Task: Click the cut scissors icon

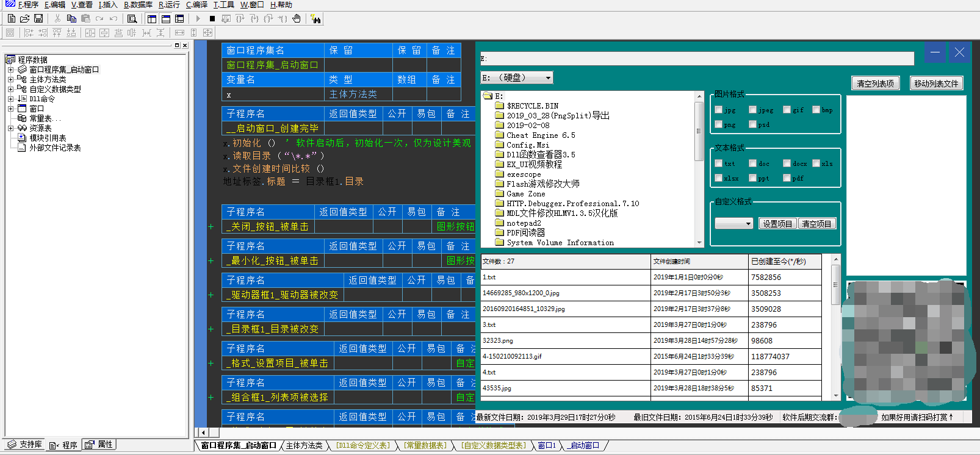Action: [57, 19]
